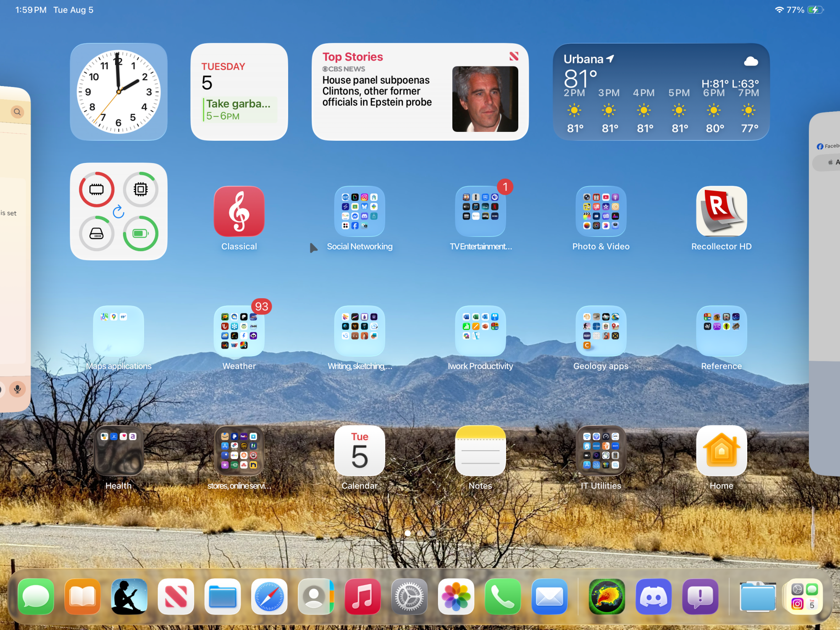Tap the first home screen page dot
The image size is (840, 630).
tap(407, 533)
